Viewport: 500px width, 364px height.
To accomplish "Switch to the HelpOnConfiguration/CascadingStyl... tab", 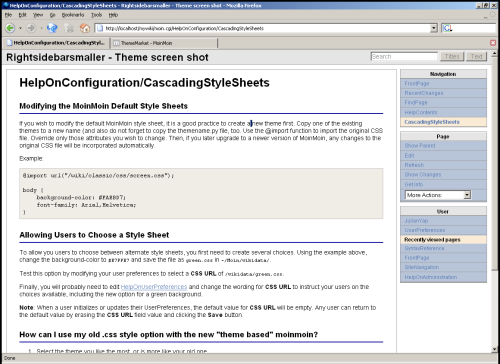I will tap(56, 43).
